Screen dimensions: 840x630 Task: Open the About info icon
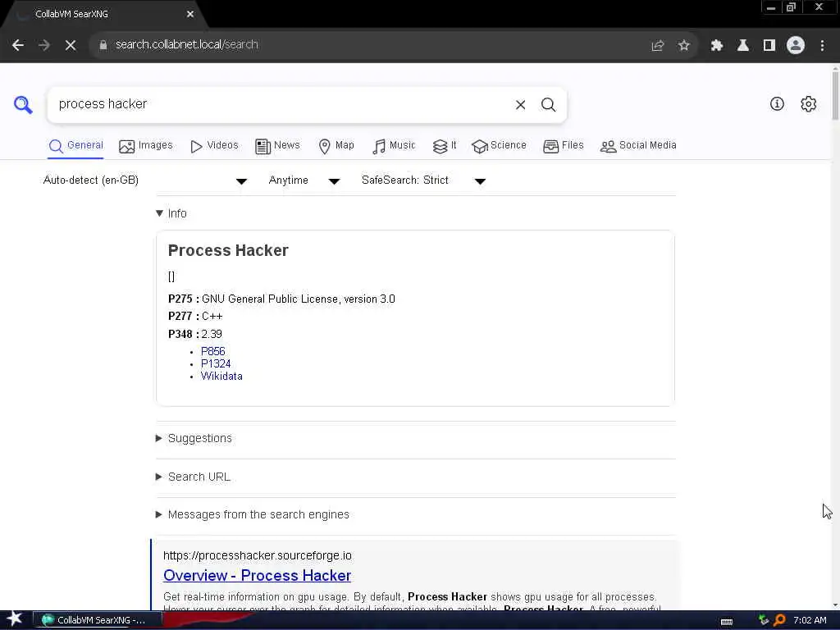coord(777,104)
